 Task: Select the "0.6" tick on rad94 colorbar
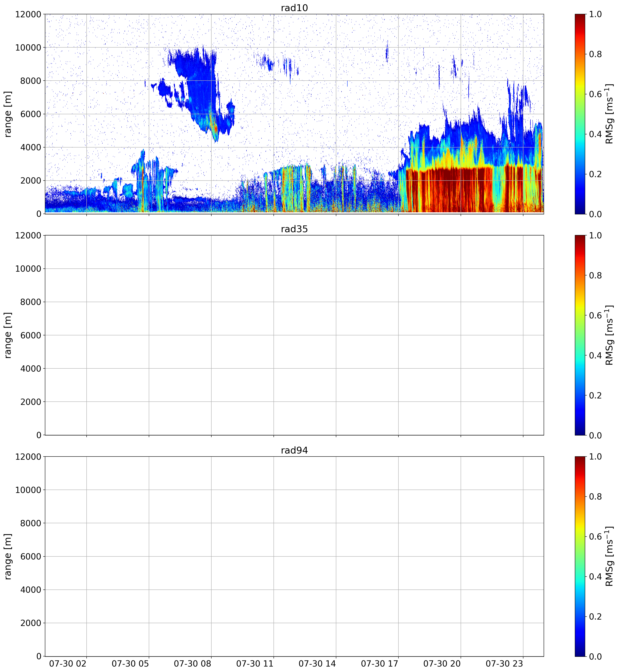596,537
